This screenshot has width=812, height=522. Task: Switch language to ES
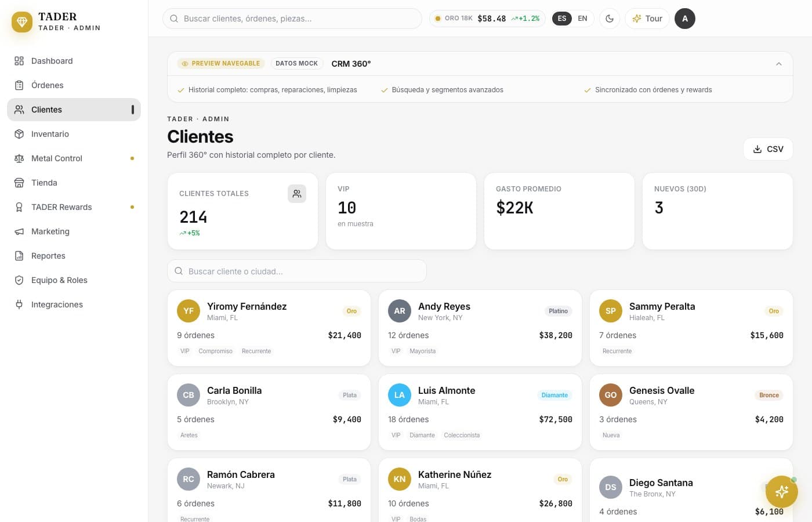562,19
